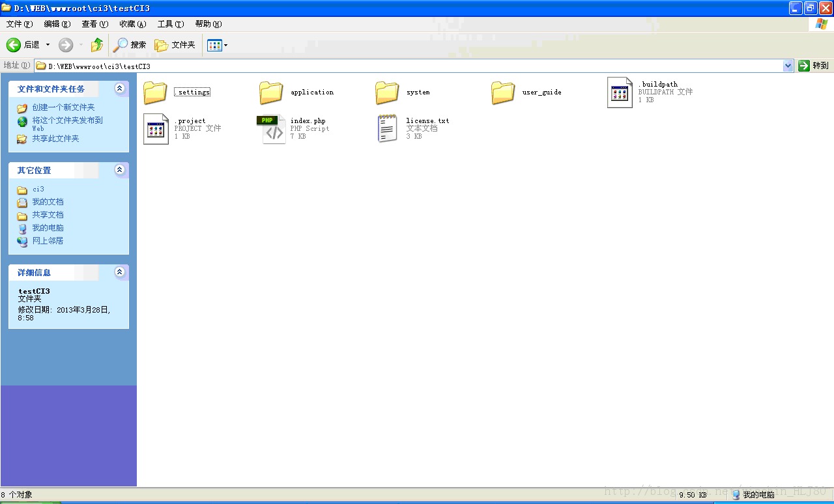Click the user_guide folder name
The image size is (834, 504).
click(541, 92)
